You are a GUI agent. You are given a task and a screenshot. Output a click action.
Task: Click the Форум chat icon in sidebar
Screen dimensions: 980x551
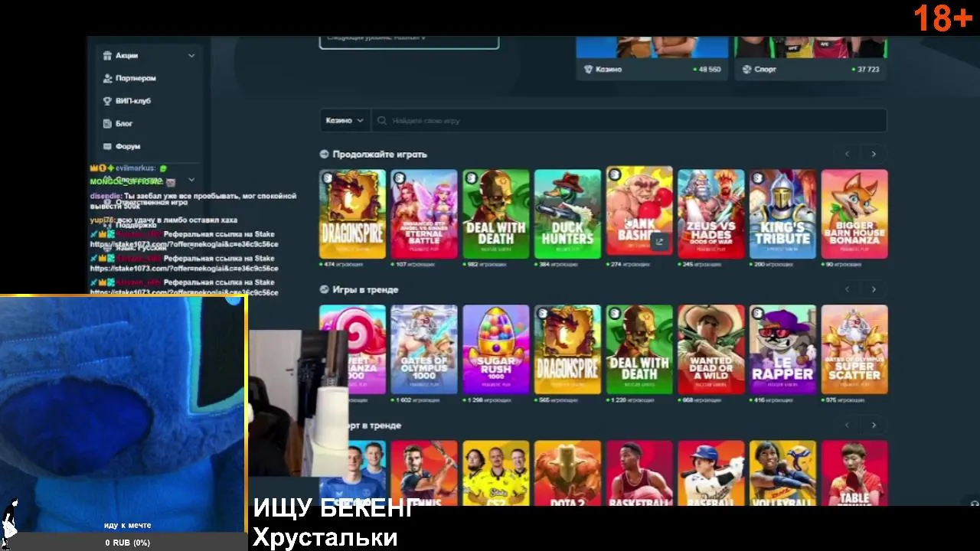[x=108, y=146]
